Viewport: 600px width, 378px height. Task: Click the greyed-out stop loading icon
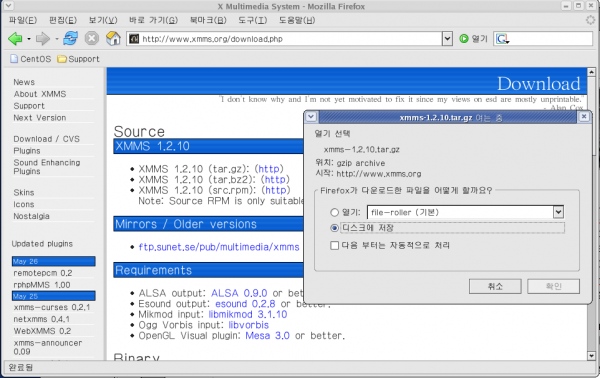(91, 38)
